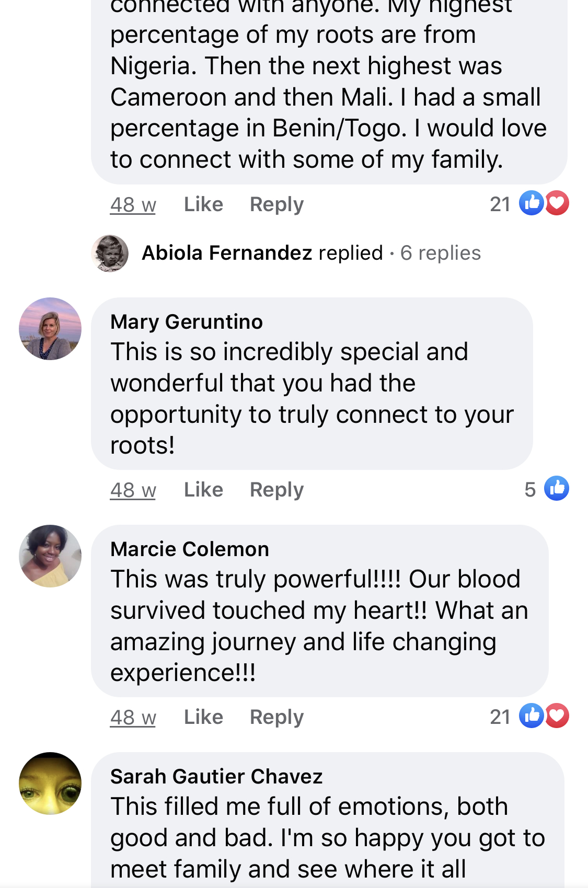Screen dimensions: 588x888
Task: Open Sarah Gautier Chavez's profile picture
Action: (x=50, y=783)
